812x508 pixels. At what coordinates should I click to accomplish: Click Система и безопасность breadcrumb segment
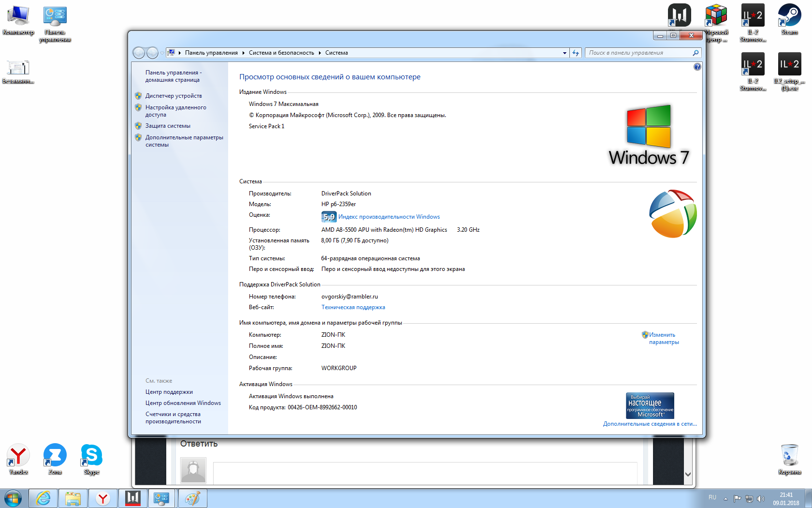pyautogui.click(x=281, y=53)
